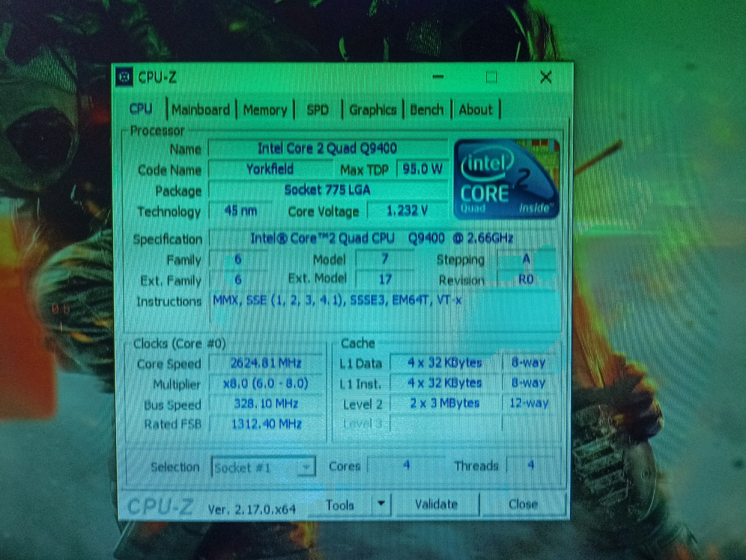Click the Core Speed value field
This screenshot has height=560, width=746.
(266, 363)
